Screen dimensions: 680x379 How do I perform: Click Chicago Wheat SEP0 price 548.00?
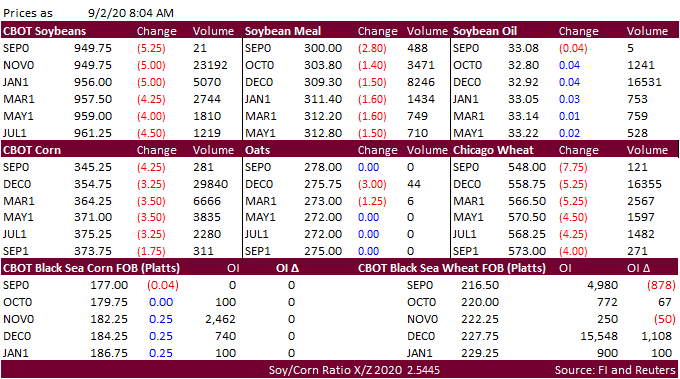(527, 167)
